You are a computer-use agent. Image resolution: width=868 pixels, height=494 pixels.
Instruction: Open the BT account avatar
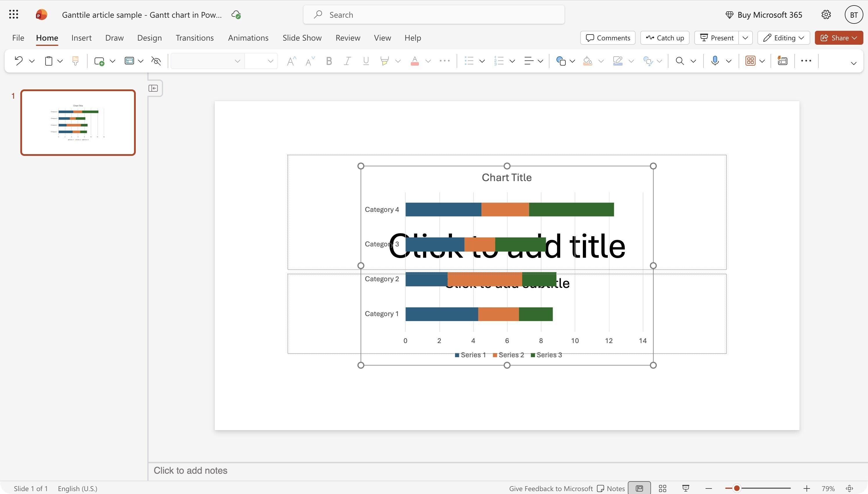pos(854,15)
